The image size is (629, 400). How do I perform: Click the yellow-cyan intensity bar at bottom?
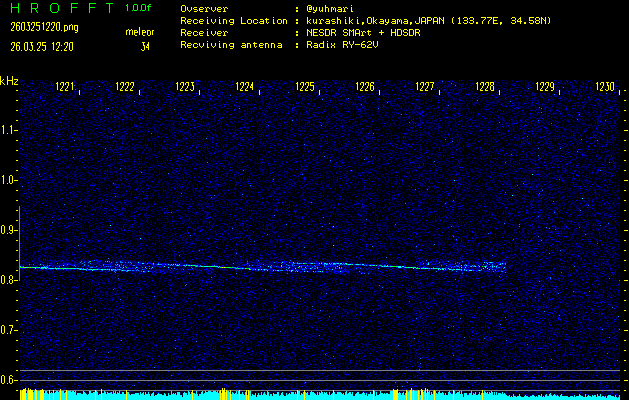[x=314, y=394]
